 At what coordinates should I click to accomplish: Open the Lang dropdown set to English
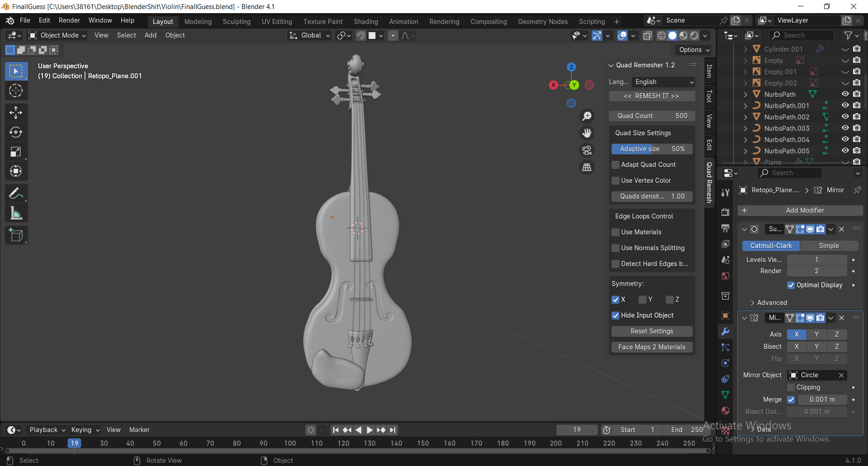tap(663, 82)
